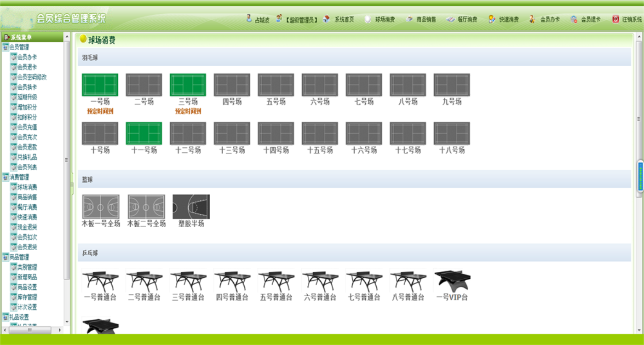The image size is (644, 345).
Task: Select the green 一号场 badminton court
Action: (x=100, y=85)
